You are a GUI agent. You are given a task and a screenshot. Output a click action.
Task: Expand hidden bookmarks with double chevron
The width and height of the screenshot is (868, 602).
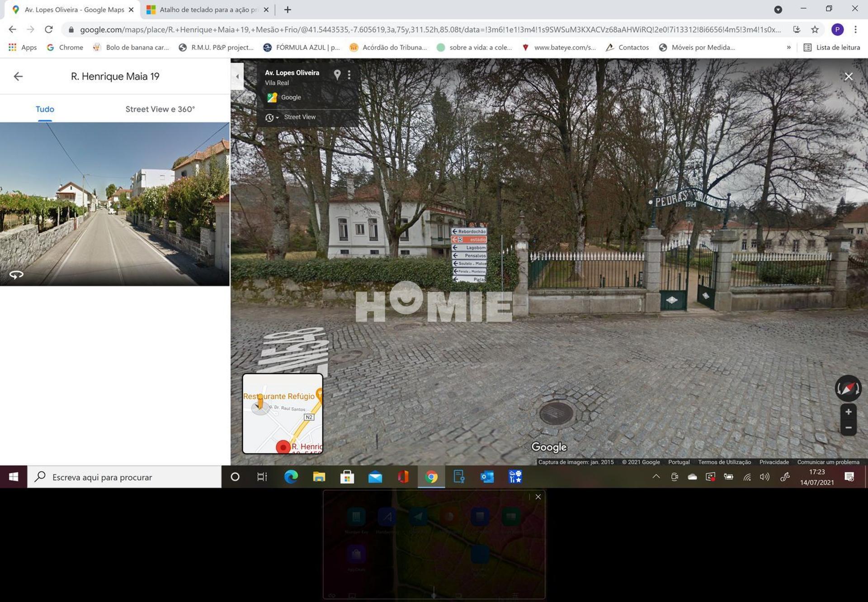pos(788,47)
